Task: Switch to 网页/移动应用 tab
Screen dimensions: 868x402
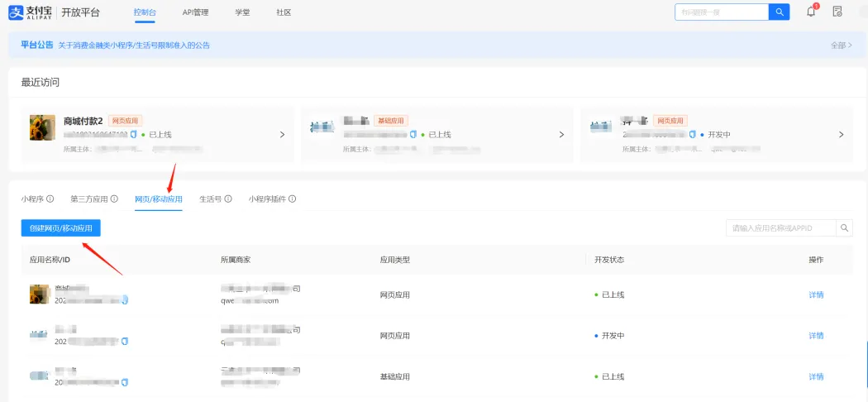Action: click(158, 199)
